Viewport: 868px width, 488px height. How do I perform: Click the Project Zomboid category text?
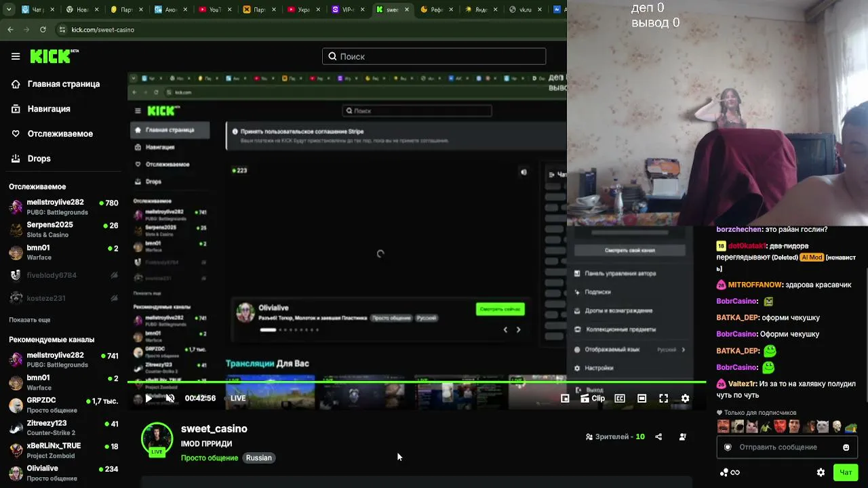point(52,455)
